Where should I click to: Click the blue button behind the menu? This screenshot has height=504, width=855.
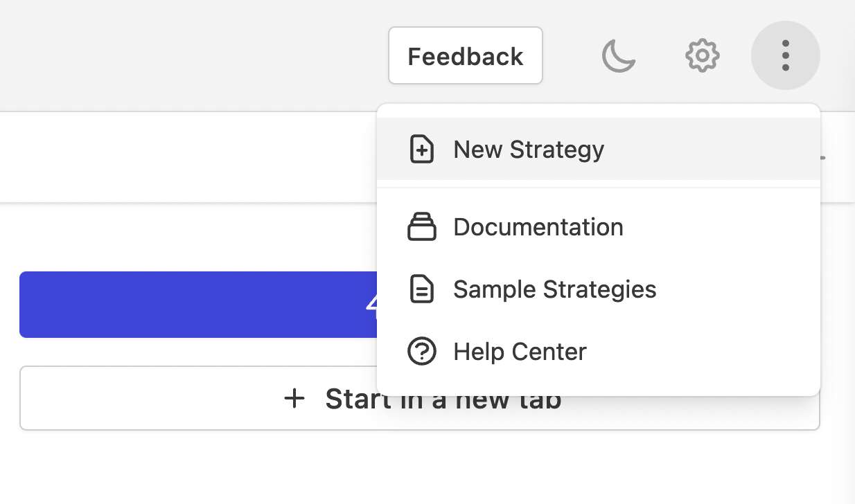198,305
